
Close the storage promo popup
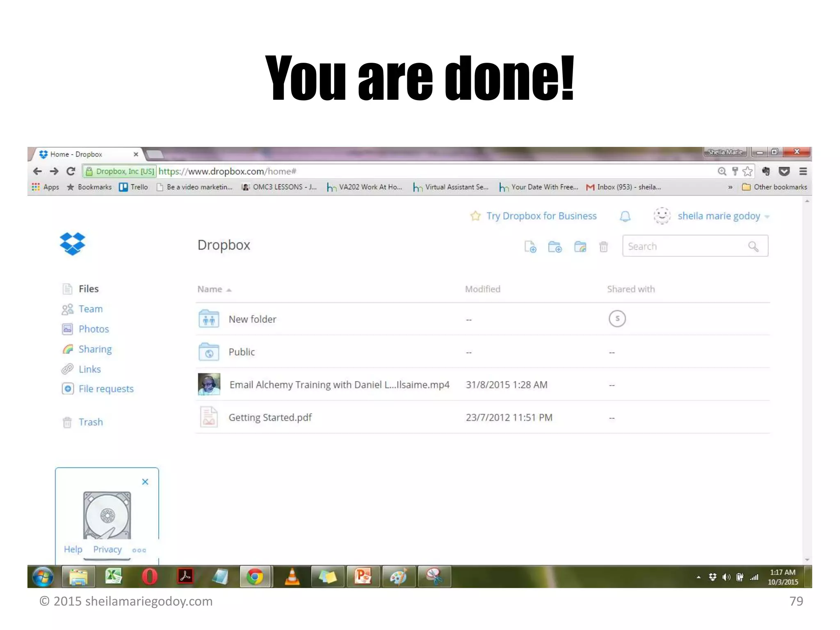[145, 482]
